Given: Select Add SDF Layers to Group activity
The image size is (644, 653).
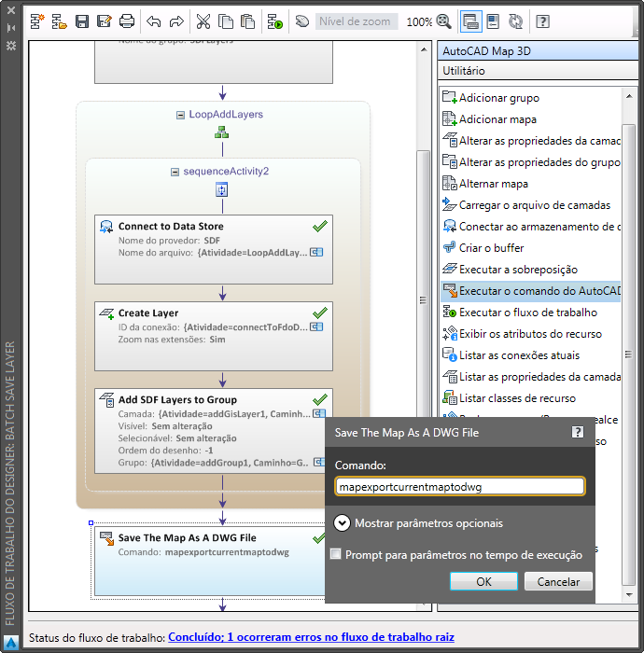Looking at the screenshot, I should tap(214, 431).
